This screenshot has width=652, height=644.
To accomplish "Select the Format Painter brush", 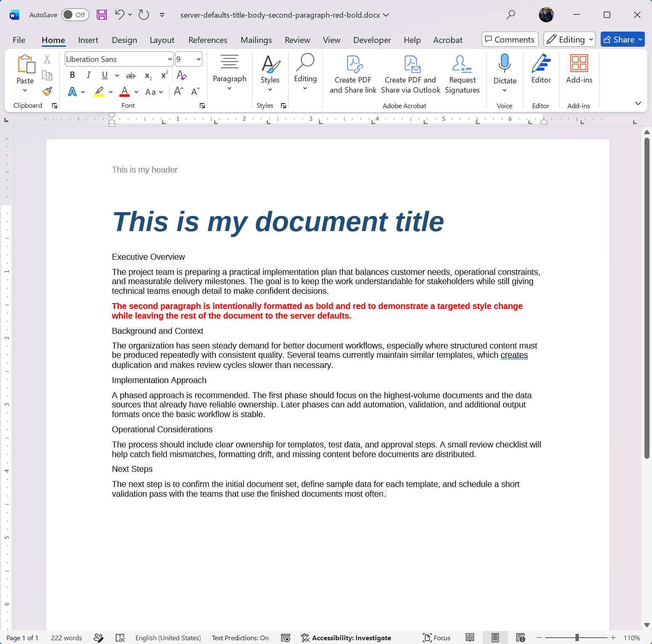I will coord(47,91).
